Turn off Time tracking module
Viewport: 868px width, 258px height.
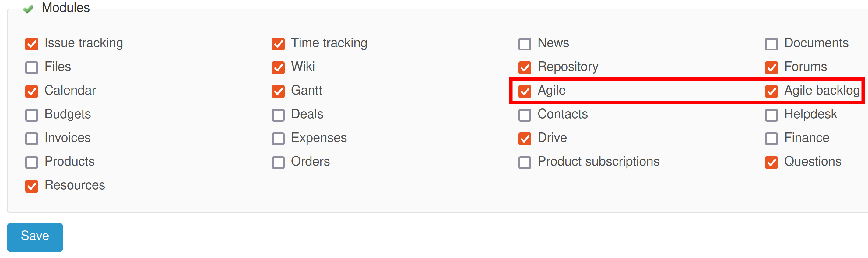click(x=278, y=44)
